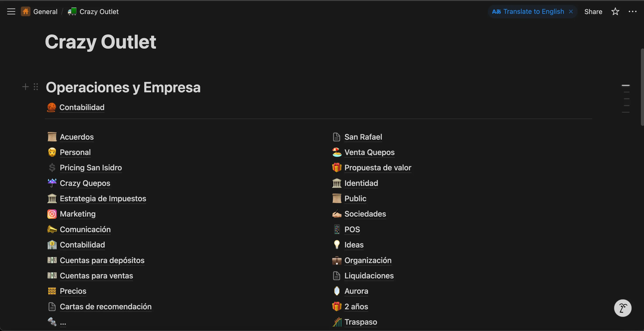Image resolution: width=644 pixels, height=331 pixels.
Task: Click the Instagram icon next to Marketing
Action: click(52, 214)
